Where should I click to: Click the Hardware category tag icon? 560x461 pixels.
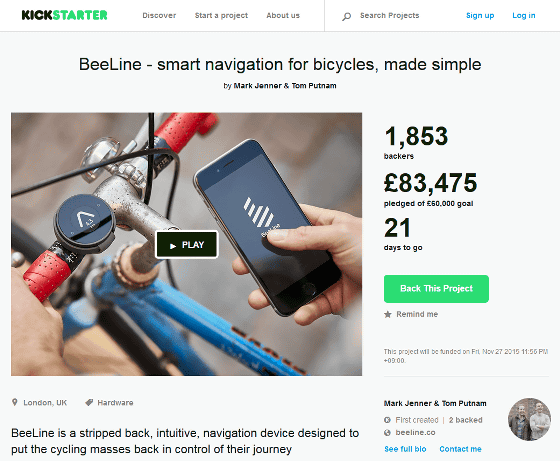(89, 403)
